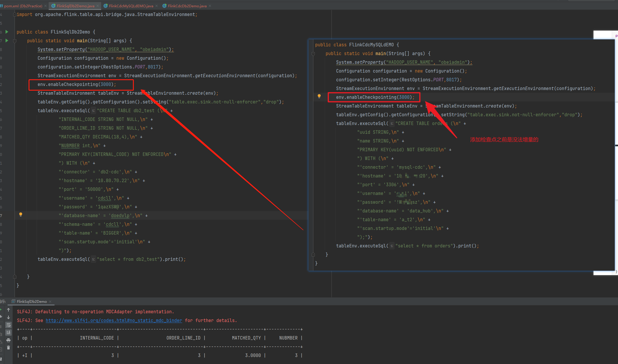Collapse the main method in the FlinkCdcMySQLdEMO preview

313,54
